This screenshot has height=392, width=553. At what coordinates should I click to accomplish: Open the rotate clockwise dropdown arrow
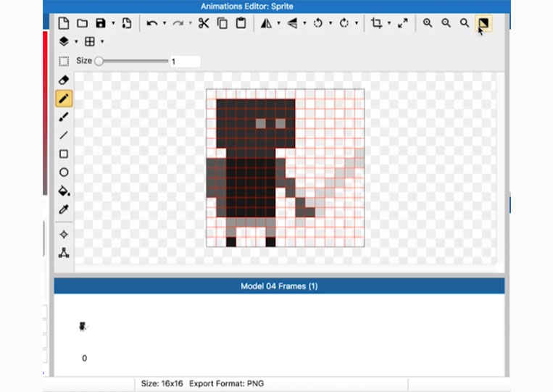pyautogui.click(x=357, y=23)
